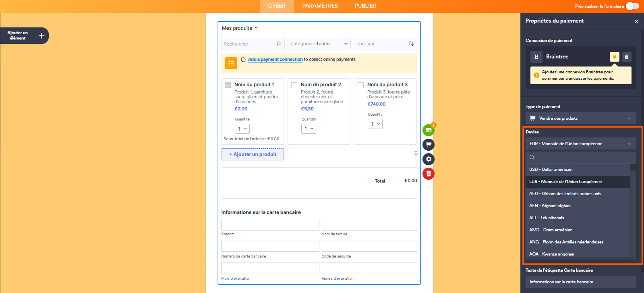Switch to the CRÉER tab
Image resolution: width=644 pixels, height=293 pixels.
tap(277, 6)
